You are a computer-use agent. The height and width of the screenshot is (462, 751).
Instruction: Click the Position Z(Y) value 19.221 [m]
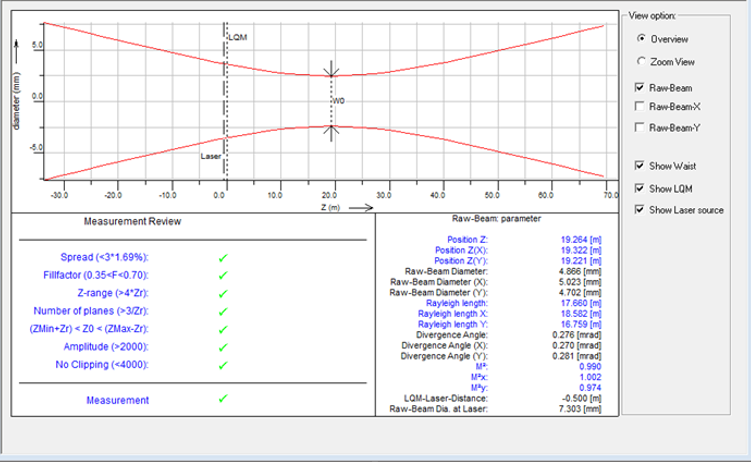[x=581, y=260]
